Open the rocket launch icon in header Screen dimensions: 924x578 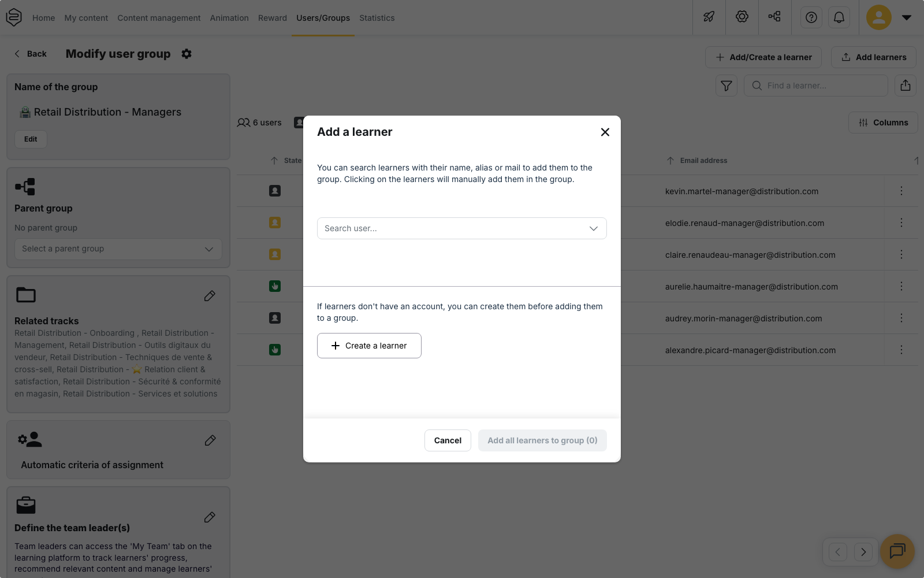[x=709, y=17]
